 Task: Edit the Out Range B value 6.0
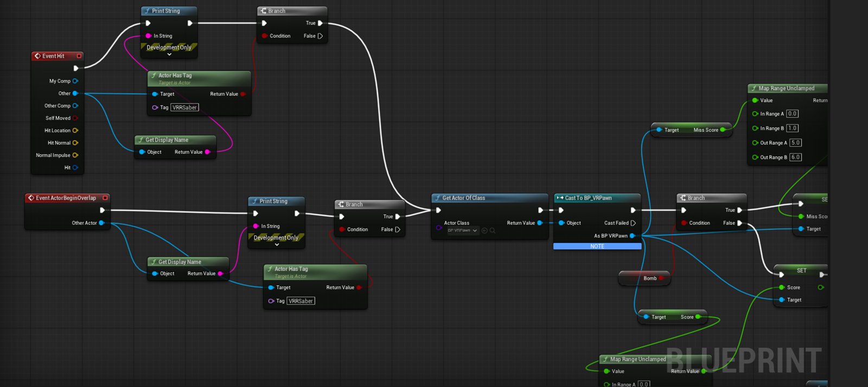795,157
